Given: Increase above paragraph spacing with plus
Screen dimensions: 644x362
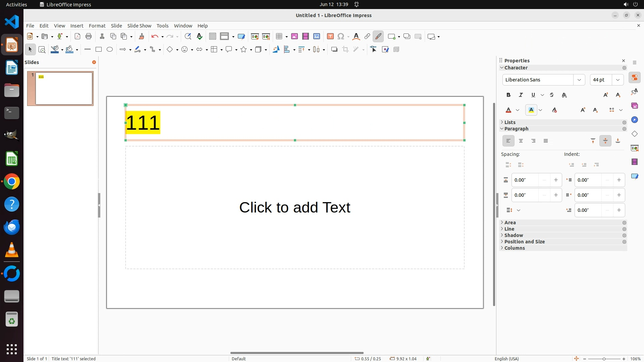Looking at the screenshot, I should (556, 180).
